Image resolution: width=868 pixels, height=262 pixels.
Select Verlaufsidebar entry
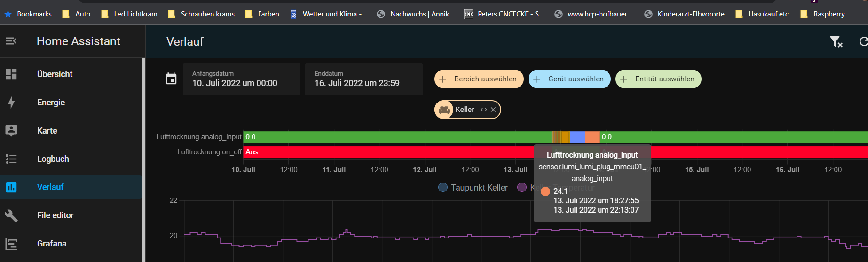(x=50, y=187)
